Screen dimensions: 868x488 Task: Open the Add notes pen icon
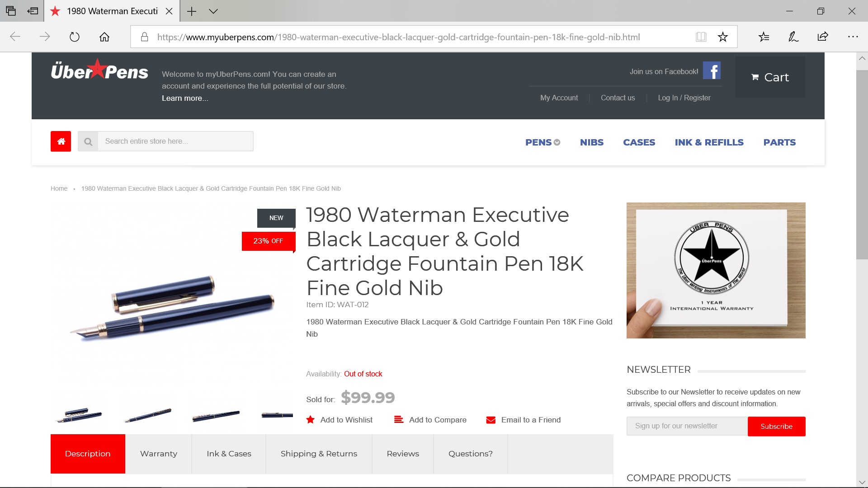tap(793, 37)
